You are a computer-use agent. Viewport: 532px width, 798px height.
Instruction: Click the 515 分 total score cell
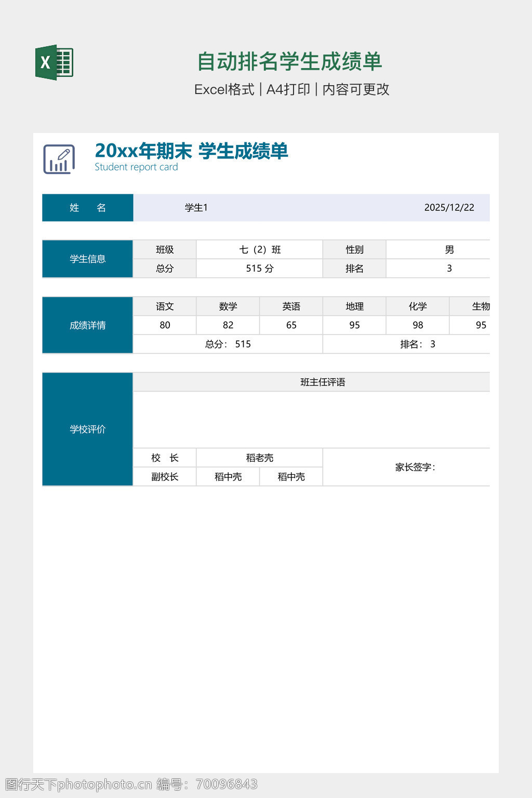(x=260, y=269)
